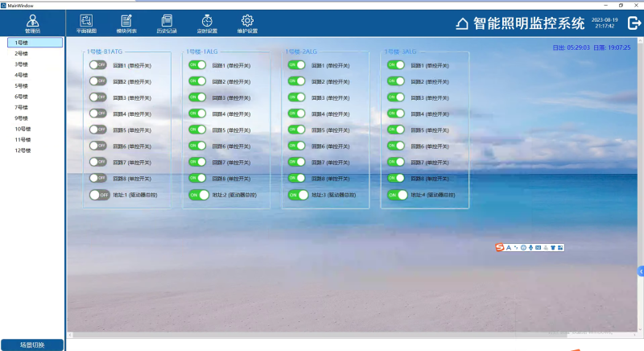Click the 管理员 administrator user icon
644x351 pixels.
click(32, 23)
